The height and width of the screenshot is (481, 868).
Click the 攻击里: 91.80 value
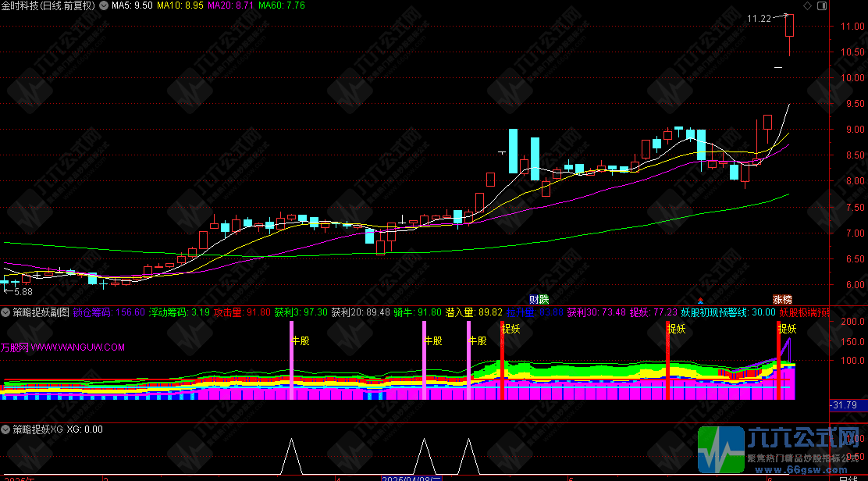(x=242, y=313)
